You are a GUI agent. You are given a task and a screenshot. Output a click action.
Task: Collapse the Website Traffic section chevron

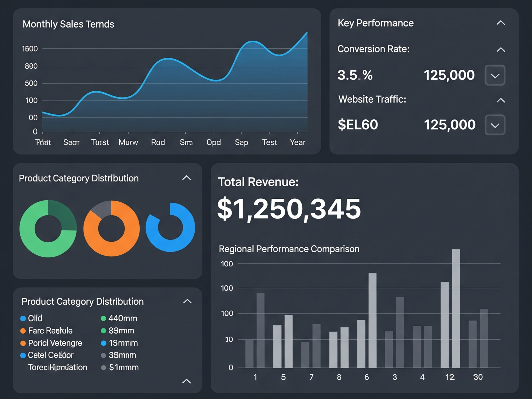click(501, 100)
